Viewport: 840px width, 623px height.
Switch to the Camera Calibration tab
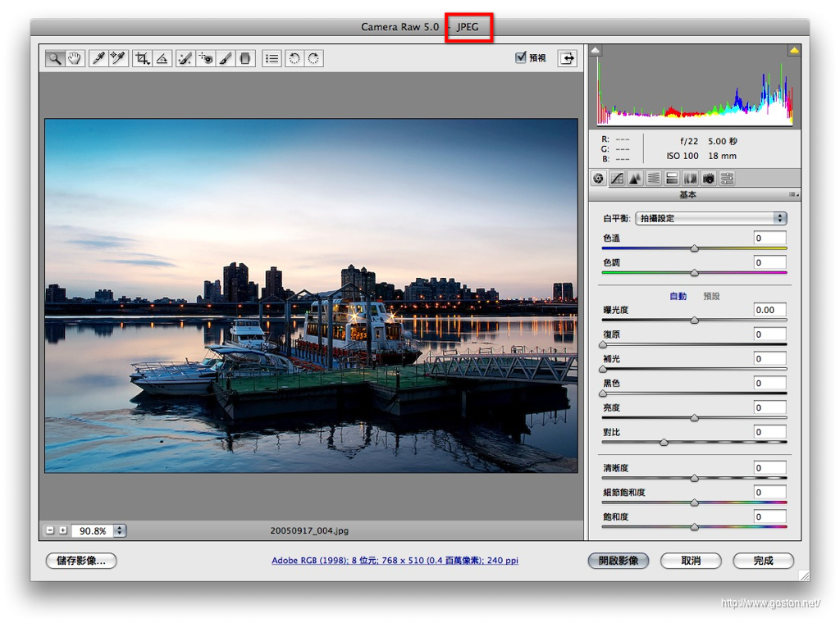[x=709, y=178]
